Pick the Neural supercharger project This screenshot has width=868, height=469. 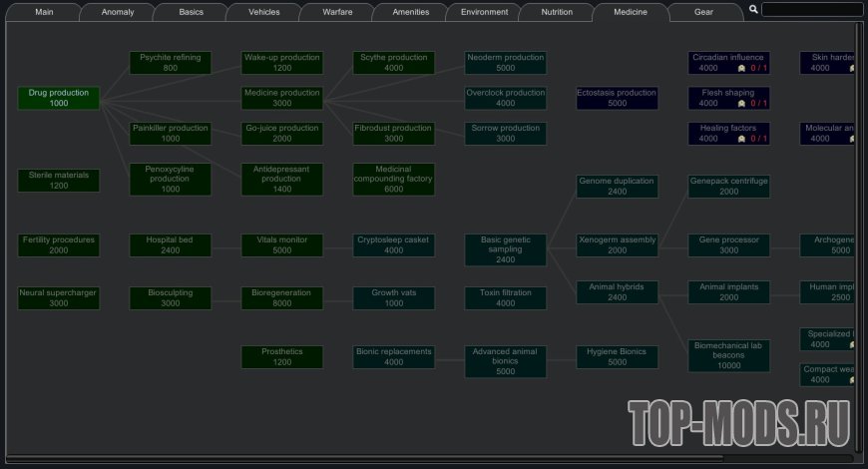coord(59,297)
